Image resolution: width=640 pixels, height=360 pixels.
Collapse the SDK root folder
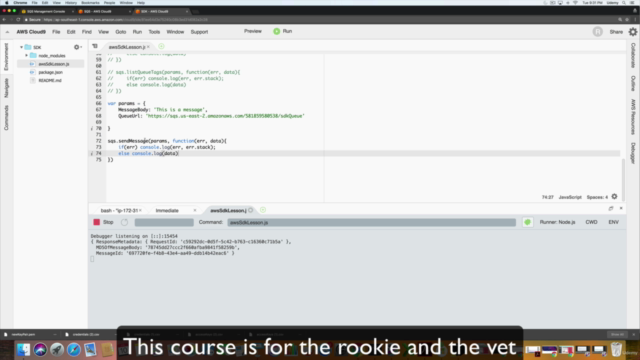coord(21,47)
